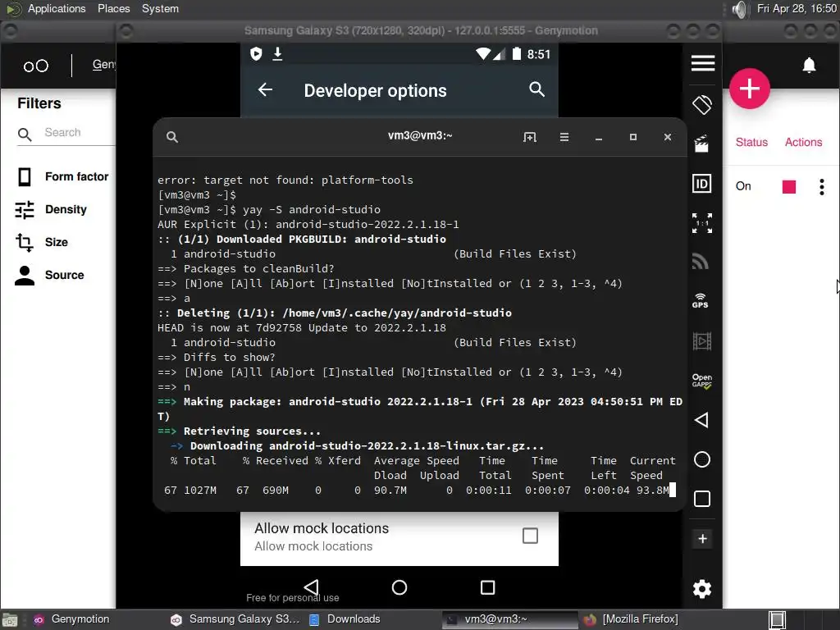Enable Allow mock locations checkbox
Screen dimensions: 840x630
point(530,536)
